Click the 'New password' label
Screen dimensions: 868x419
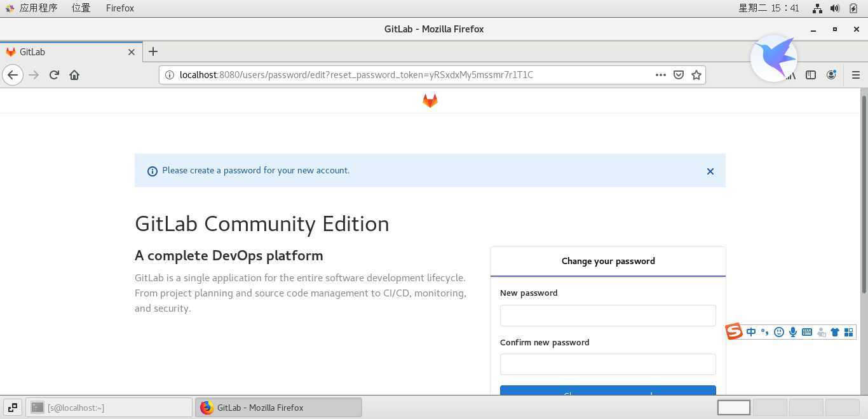529,293
